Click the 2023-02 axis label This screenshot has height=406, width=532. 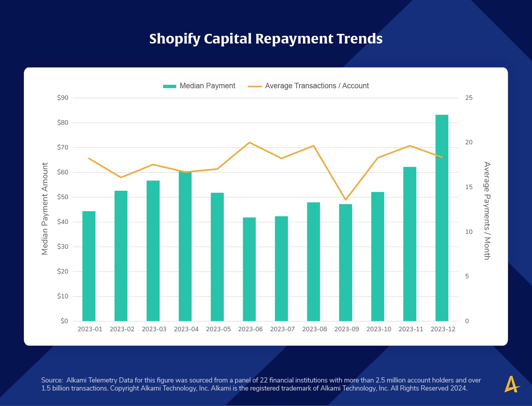pyautogui.click(x=122, y=329)
